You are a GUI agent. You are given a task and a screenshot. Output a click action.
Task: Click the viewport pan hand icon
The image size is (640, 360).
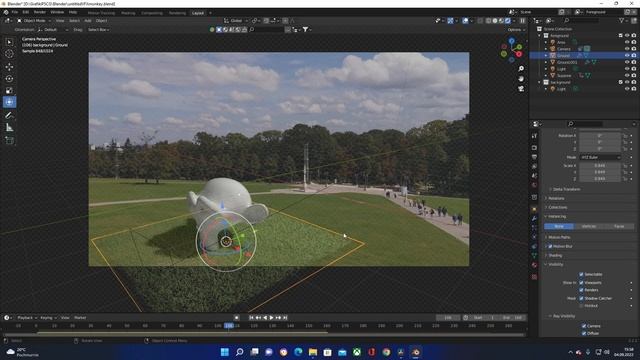pyautogui.click(x=521, y=78)
